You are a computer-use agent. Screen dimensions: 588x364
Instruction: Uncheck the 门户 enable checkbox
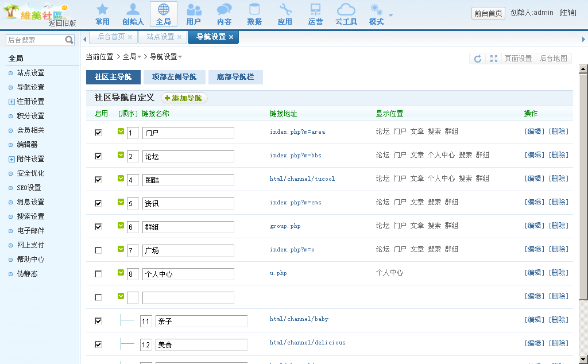(98, 133)
